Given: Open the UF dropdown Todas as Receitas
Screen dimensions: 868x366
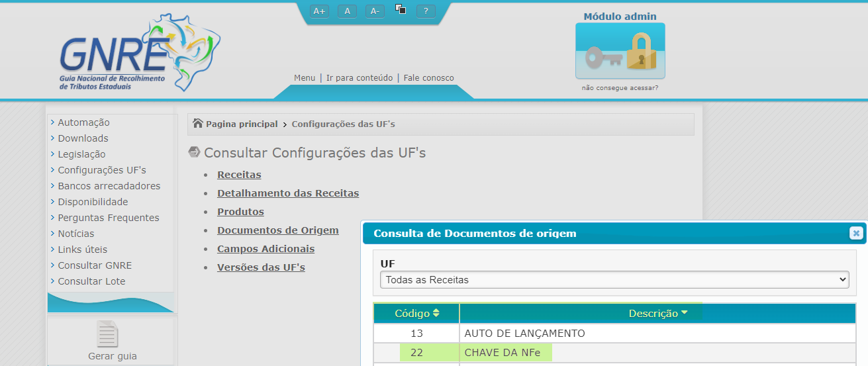Looking at the screenshot, I should point(614,280).
